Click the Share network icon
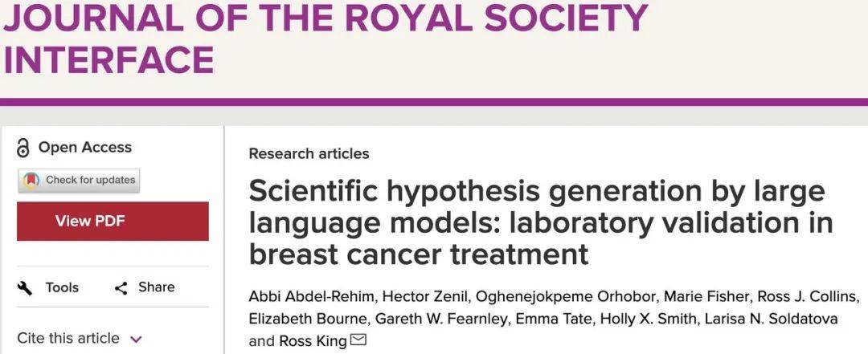 121,287
